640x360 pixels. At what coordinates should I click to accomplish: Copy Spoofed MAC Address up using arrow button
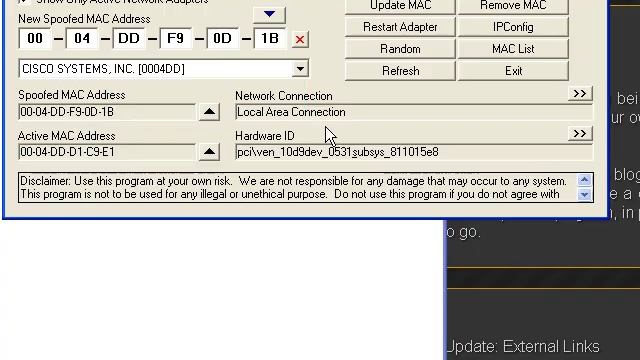coord(209,112)
